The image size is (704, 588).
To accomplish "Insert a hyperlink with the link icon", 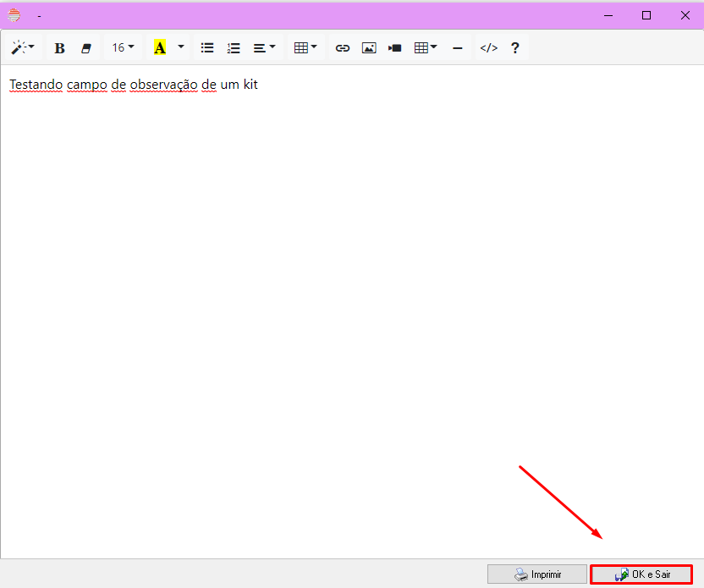I will (342, 47).
